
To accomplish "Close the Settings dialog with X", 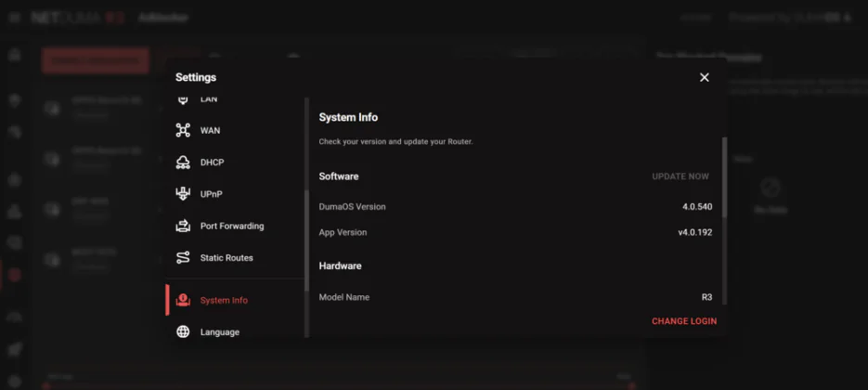I will pos(704,78).
